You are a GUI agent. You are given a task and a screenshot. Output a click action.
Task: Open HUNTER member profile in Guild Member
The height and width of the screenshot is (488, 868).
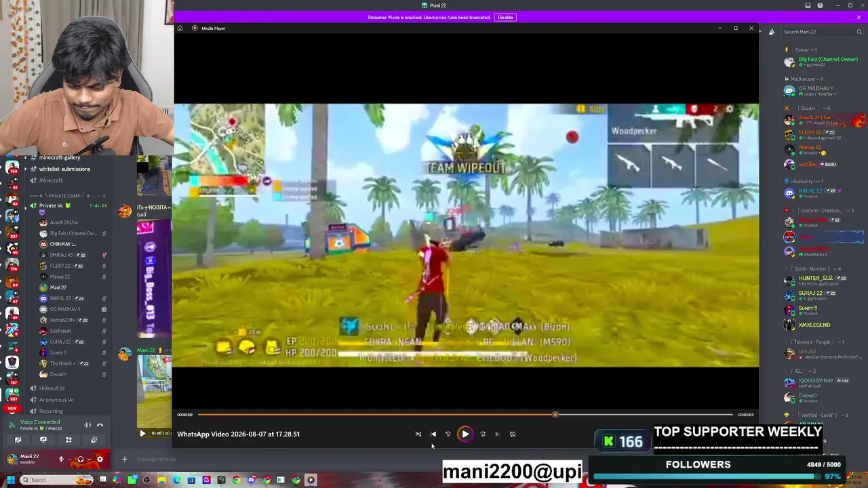point(822,281)
